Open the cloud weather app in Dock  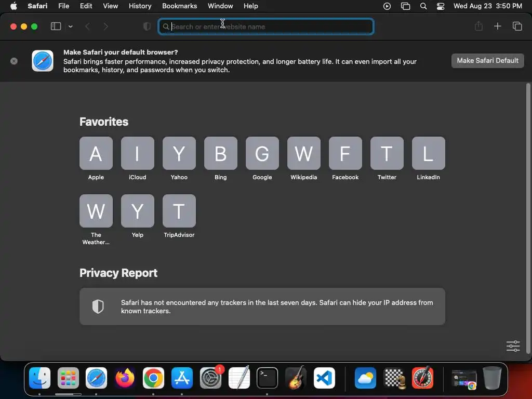pos(365,378)
